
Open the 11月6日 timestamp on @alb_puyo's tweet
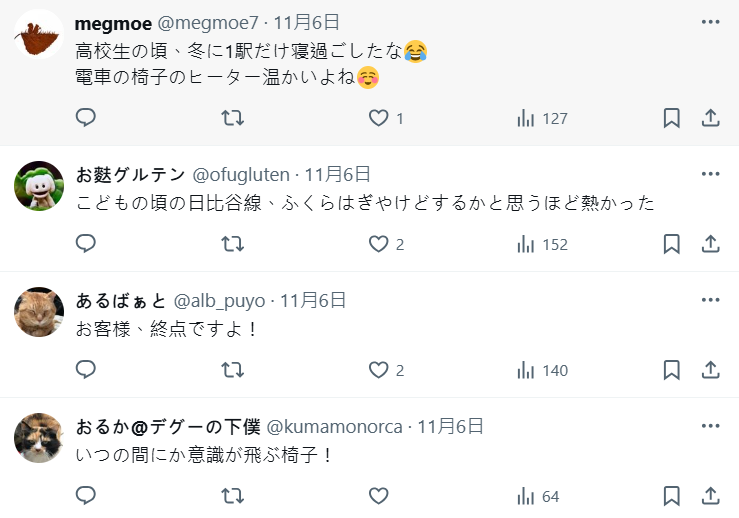tap(313, 300)
